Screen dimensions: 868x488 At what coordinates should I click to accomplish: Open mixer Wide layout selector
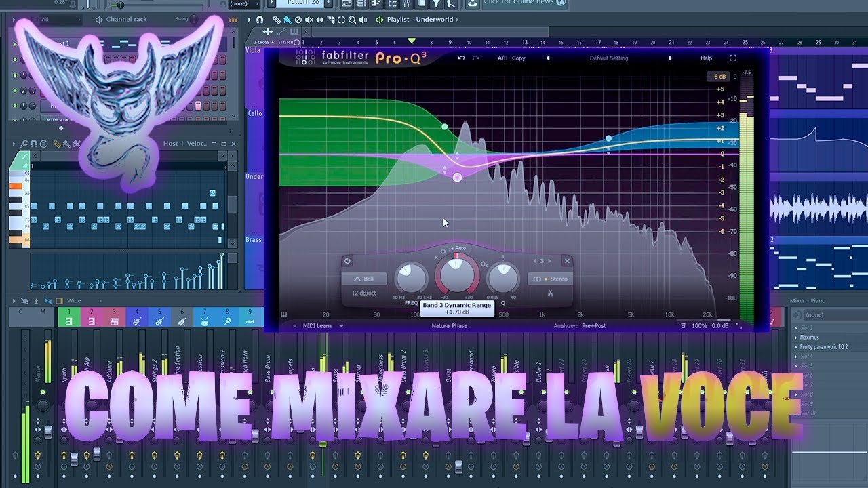click(x=74, y=301)
